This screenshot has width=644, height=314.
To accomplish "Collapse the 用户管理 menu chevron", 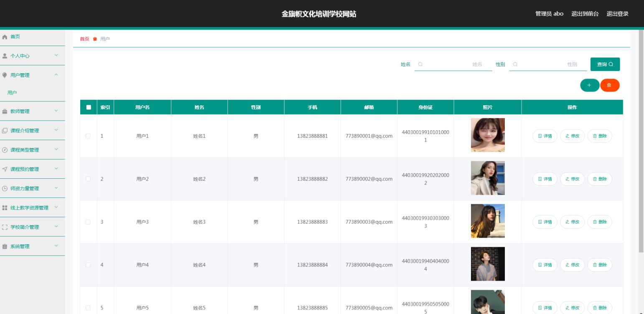I will click(56, 75).
